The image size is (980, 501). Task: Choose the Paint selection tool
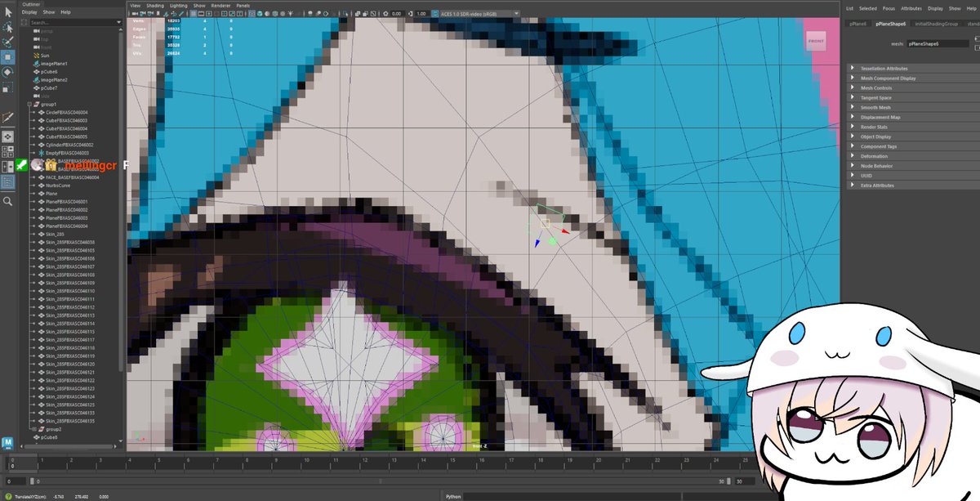click(8, 42)
